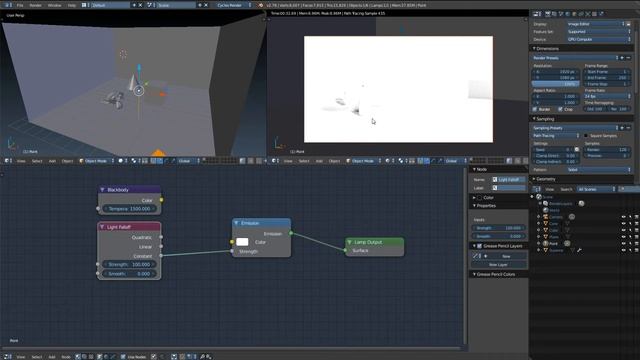Click the grease pencil New button
The image size is (640, 360).
click(506, 256)
